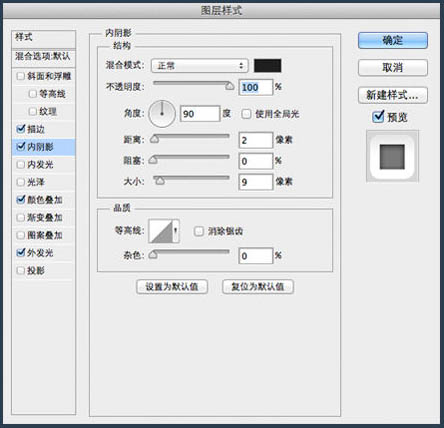Focus the 大小 field showing 9

[x=256, y=182]
